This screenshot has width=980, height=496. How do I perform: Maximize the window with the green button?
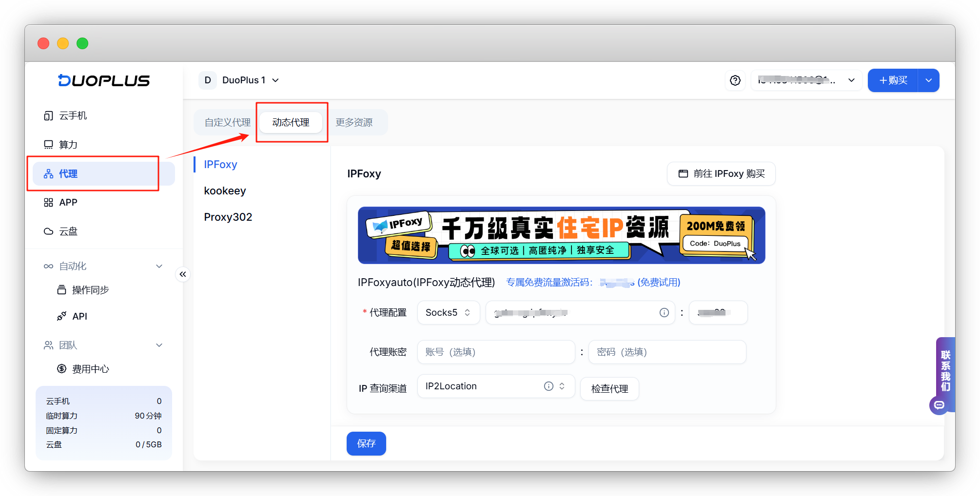(82, 43)
